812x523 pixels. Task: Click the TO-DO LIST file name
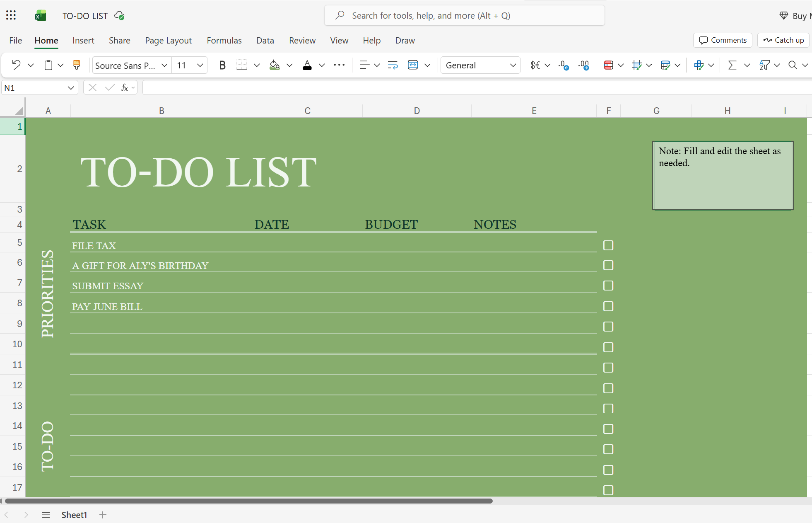tap(85, 16)
